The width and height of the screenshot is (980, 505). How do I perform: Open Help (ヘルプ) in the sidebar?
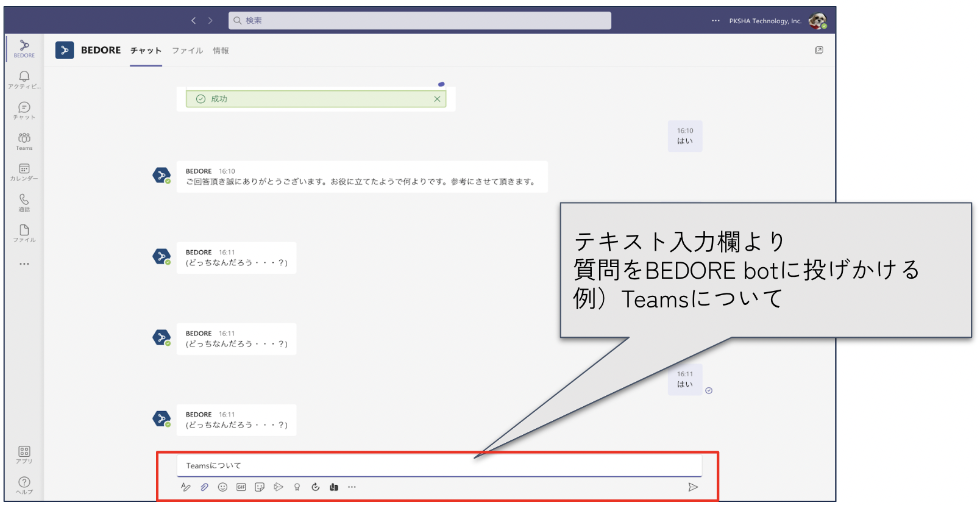[x=24, y=485]
